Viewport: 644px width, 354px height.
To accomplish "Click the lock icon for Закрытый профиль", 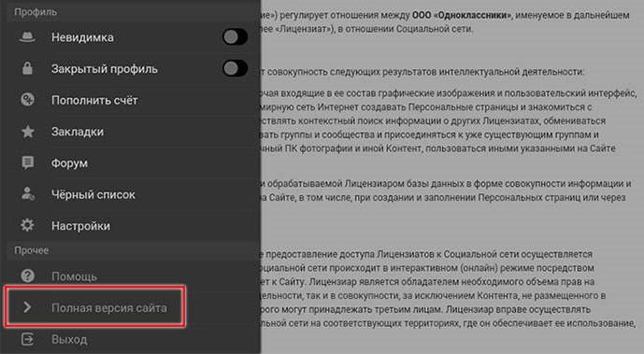I will click(27, 68).
